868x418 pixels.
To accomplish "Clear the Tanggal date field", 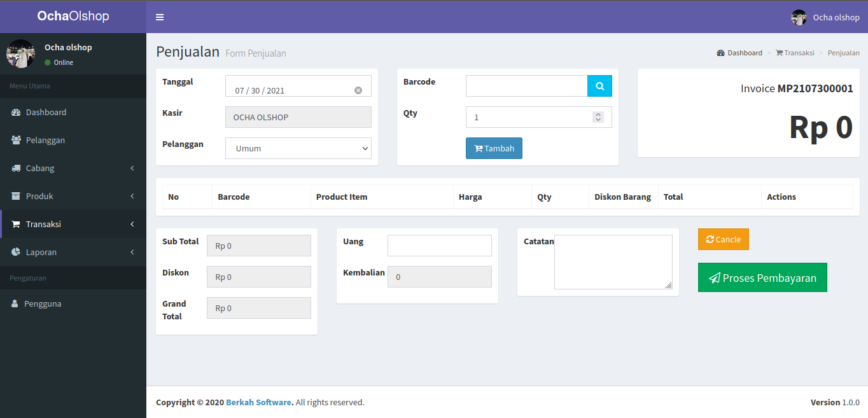I will pos(358,90).
